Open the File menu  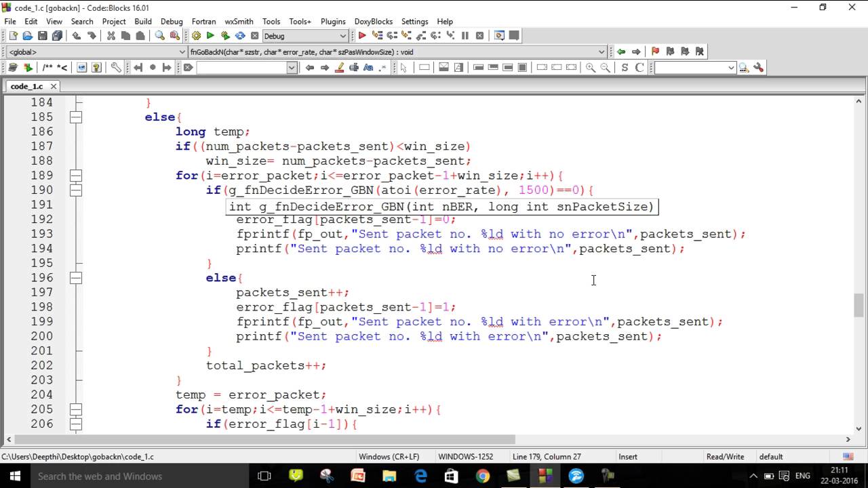click(10, 22)
